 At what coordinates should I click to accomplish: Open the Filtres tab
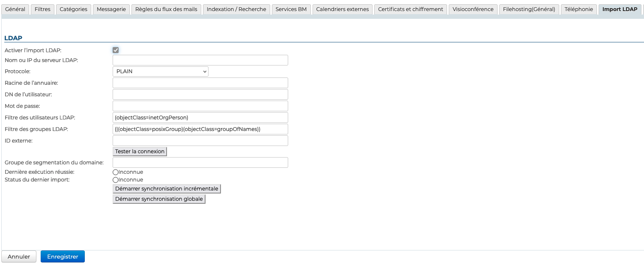click(x=42, y=9)
